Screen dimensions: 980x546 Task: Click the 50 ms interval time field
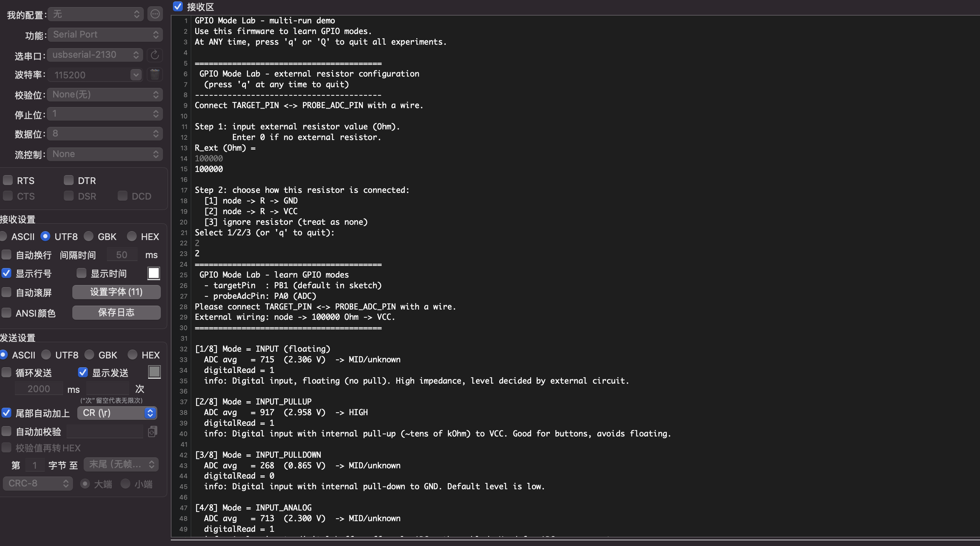(x=122, y=255)
